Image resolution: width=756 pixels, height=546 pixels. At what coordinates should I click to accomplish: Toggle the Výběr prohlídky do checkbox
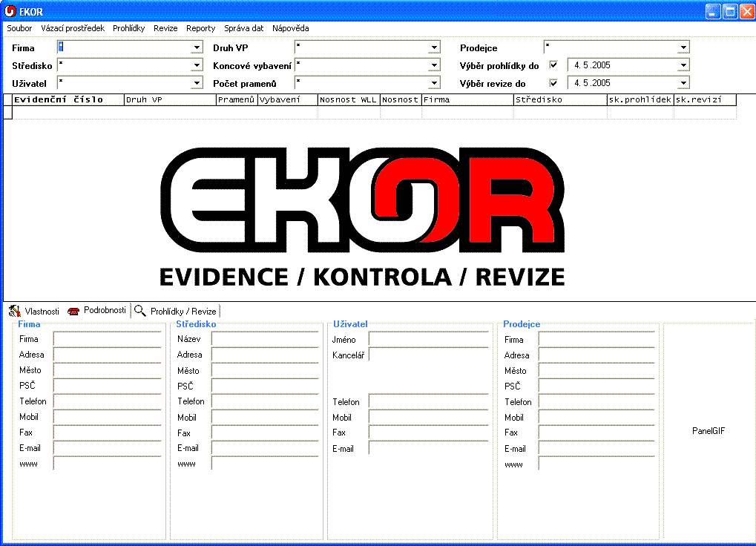click(x=553, y=65)
